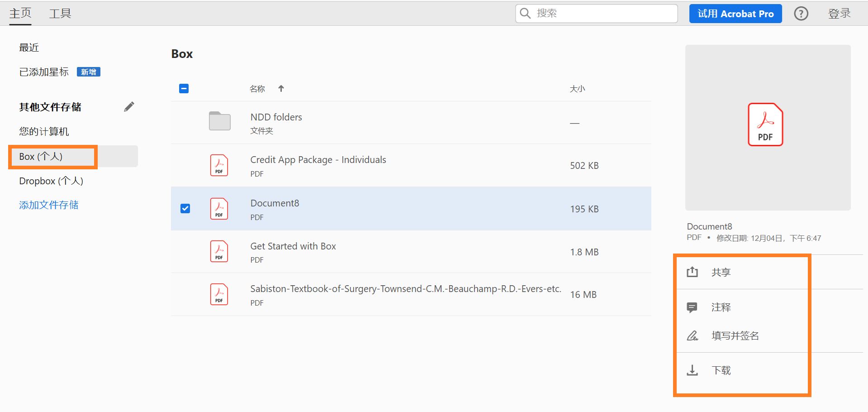Click the pencil icon to edit file storage
This screenshot has height=412, width=868.
point(129,107)
